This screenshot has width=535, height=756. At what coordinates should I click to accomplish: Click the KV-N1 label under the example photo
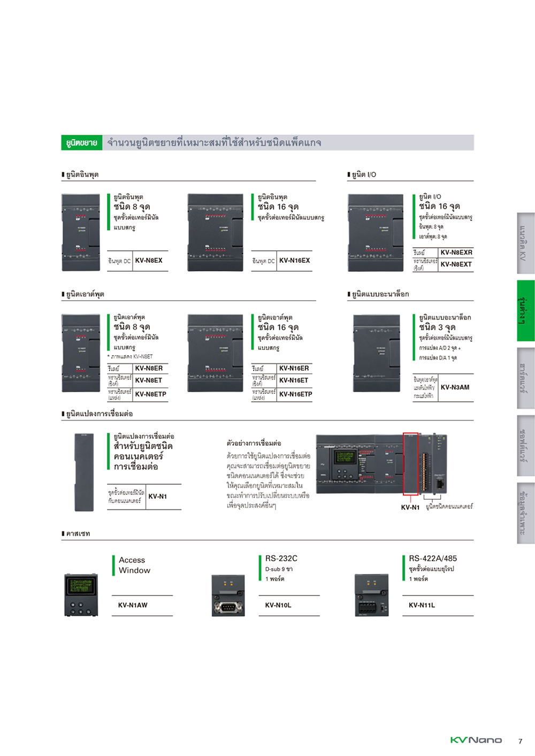click(410, 507)
